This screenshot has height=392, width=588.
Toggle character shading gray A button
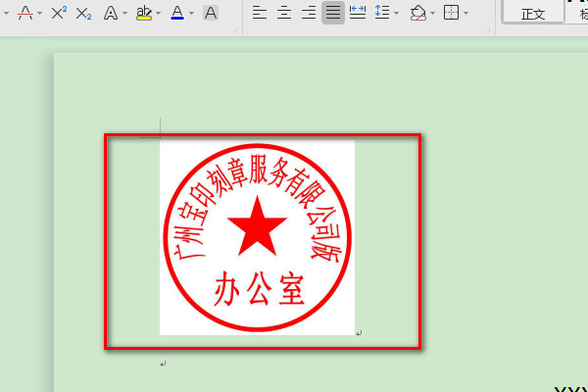[211, 13]
